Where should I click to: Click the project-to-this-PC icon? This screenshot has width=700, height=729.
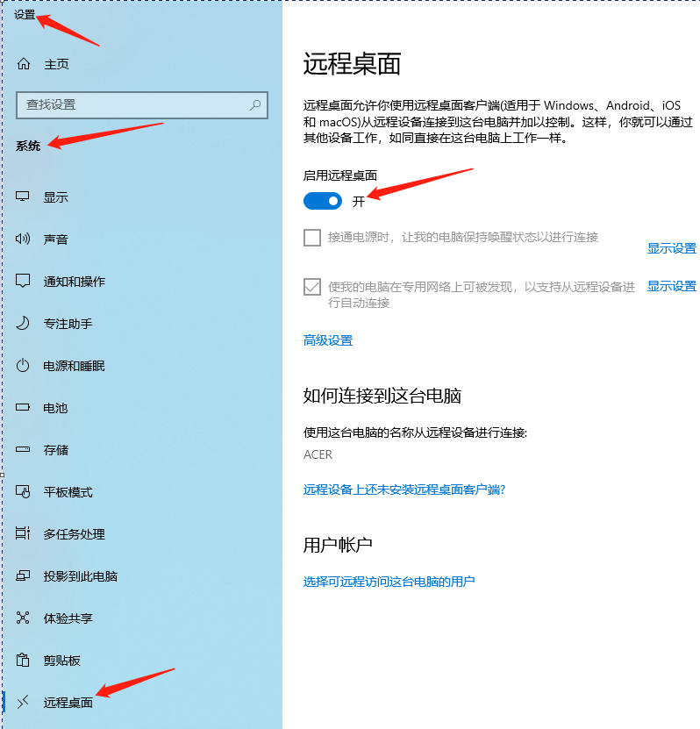pos(22,576)
